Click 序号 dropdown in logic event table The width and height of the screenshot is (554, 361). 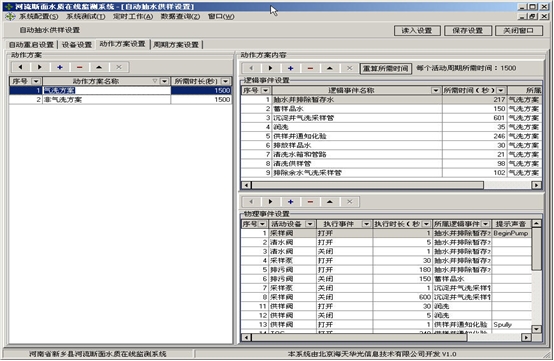(265, 90)
